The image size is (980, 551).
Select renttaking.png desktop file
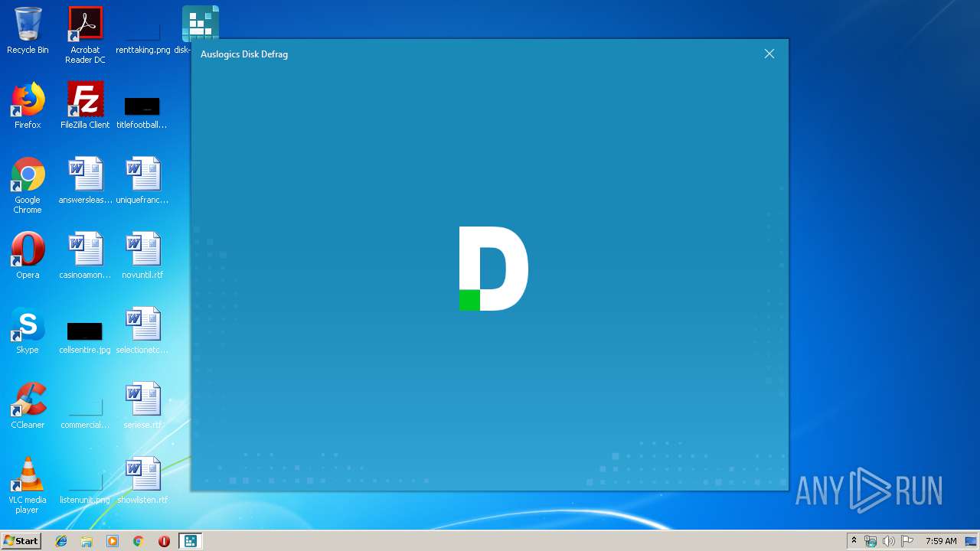pyautogui.click(x=143, y=37)
